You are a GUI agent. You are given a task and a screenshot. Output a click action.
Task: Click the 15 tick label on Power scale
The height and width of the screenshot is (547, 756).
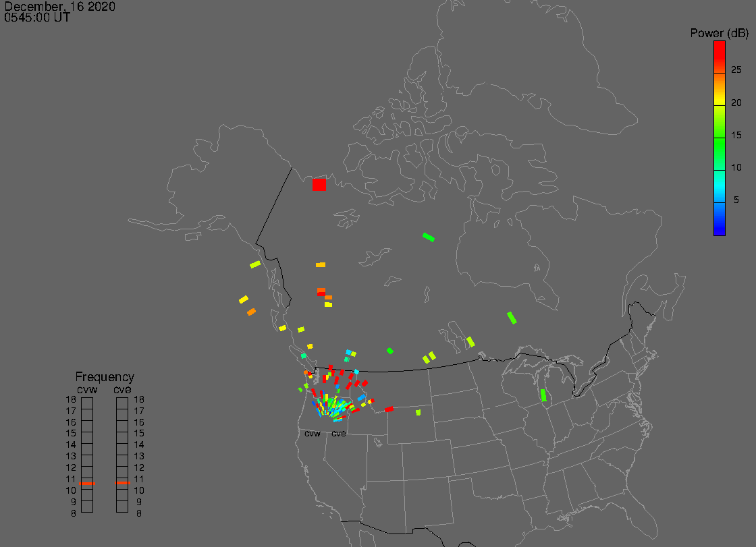[x=736, y=136]
